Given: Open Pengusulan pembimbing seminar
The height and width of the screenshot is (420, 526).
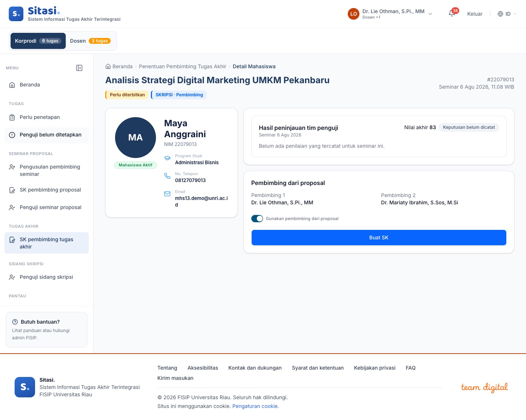Looking at the screenshot, I should [x=46, y=170].
